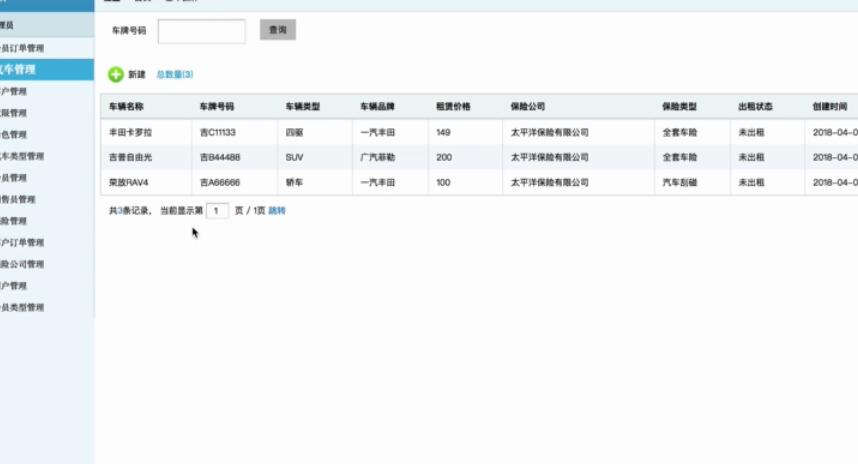Click 未出租 status in the RAV4 row
Screen dimensions: 858x464
(x=751, y=183)
